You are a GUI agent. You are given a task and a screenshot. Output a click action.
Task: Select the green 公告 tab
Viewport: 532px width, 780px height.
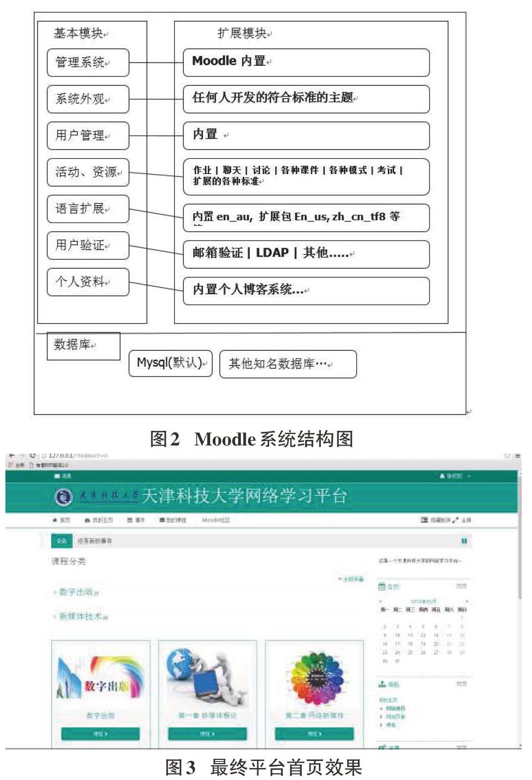click(61, 541)
